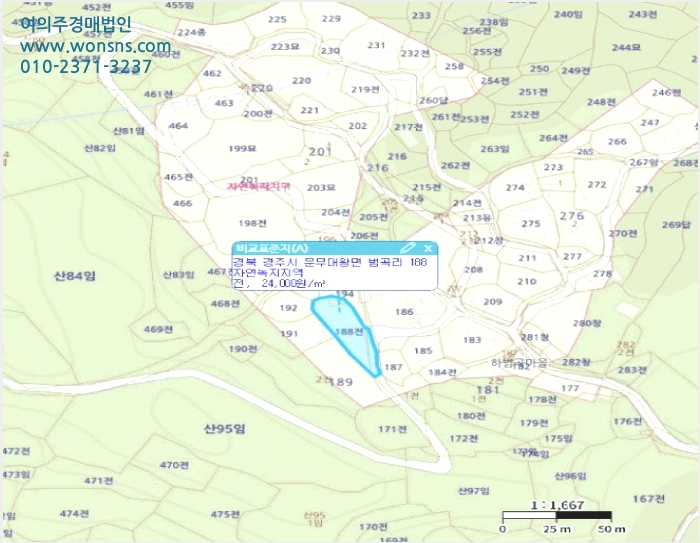Select parcel 산81임

click(129, 131)
